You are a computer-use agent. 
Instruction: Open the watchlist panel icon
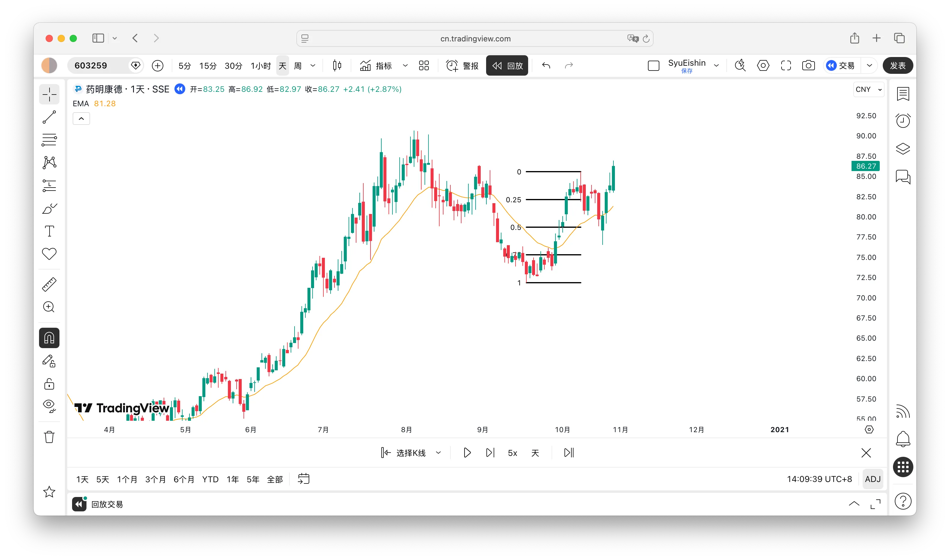[903, 94]
